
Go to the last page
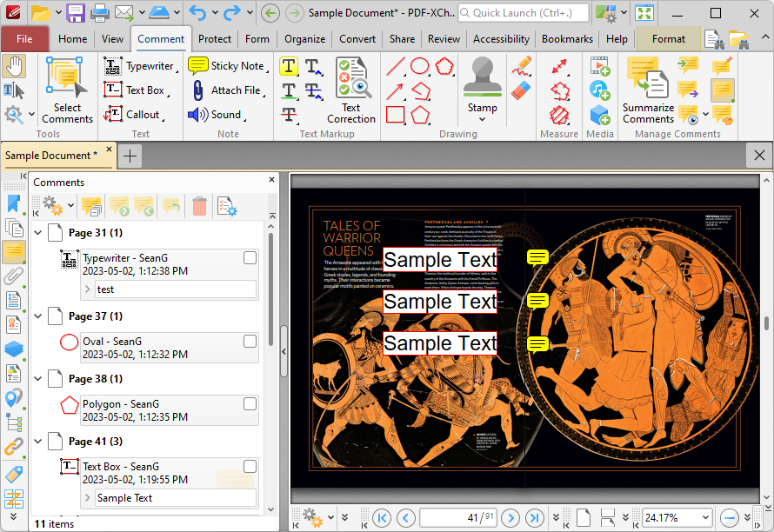tap(535, 518)
